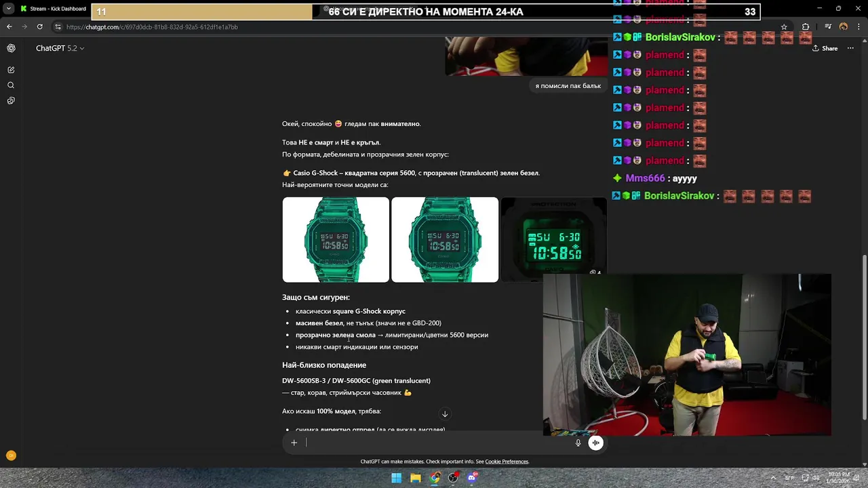The image size is (868, 488).
Task: Open the taskbar clock showing 10:05 PM
Action: coord(839,478)
